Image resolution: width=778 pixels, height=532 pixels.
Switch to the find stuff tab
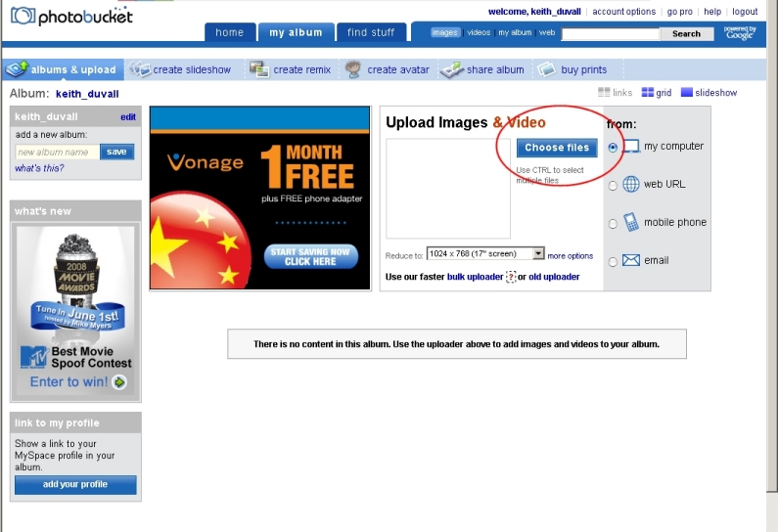point(371,32)
